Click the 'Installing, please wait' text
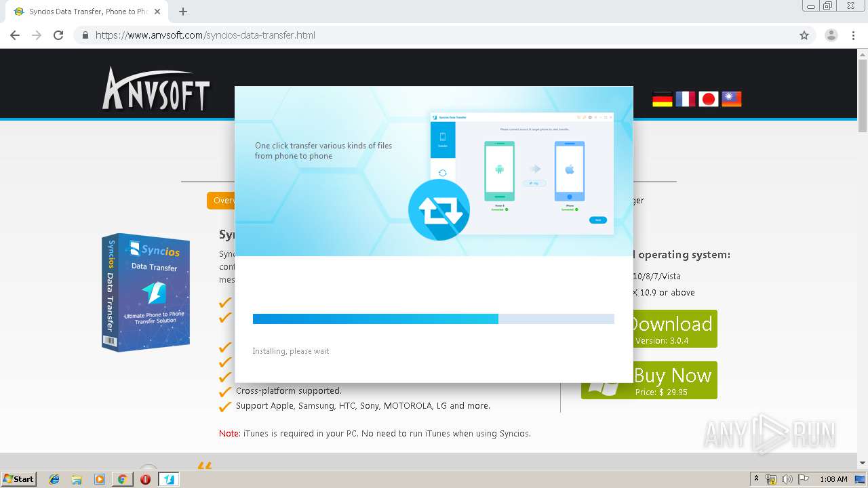This screenshot has height=488, width=868. [291, 351]
